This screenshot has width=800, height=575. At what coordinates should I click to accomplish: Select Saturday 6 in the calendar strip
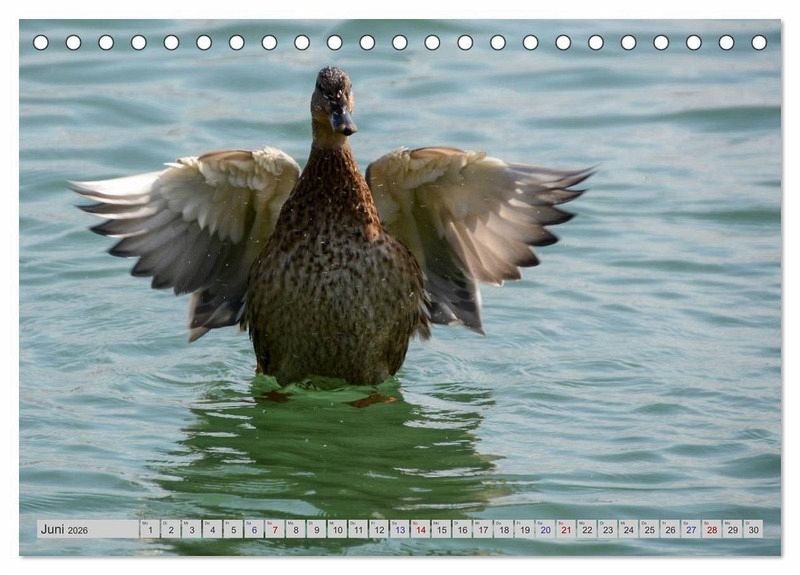coord(254,529)
